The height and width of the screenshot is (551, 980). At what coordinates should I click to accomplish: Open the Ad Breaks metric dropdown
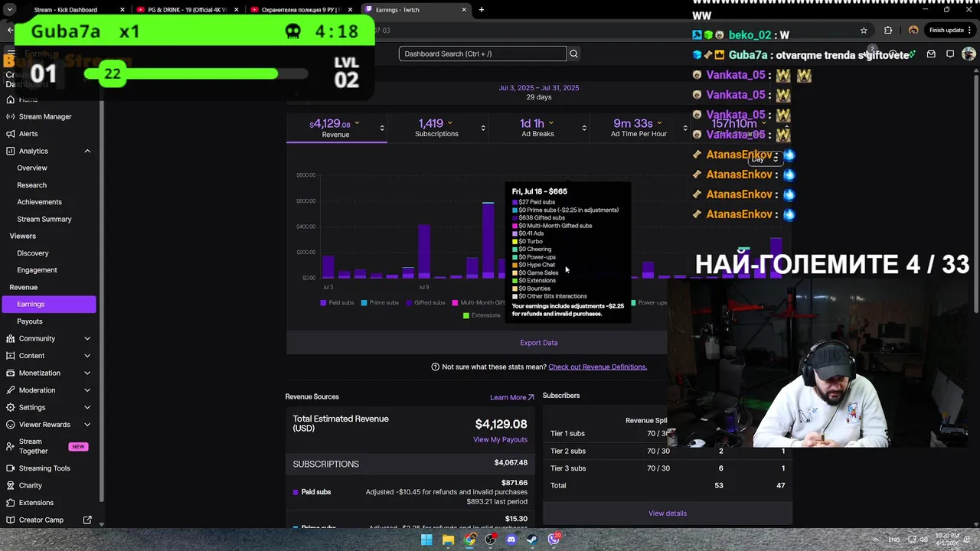584,128
